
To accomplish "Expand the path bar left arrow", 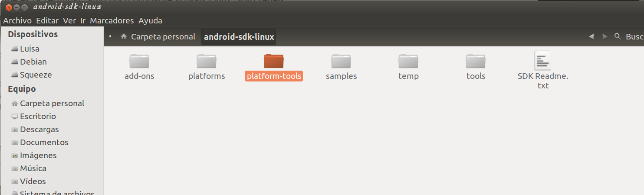I will pos(110,37).
